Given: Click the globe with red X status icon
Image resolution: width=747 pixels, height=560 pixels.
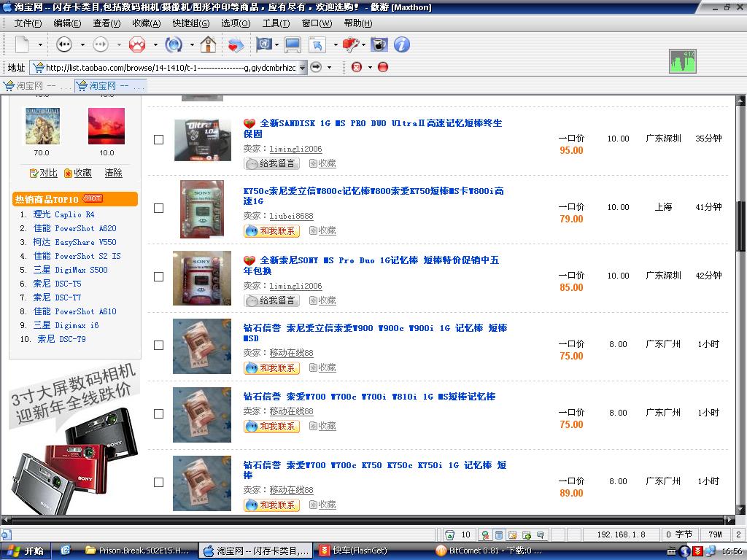Looking at the screenshot, I should pyautogui.click(x=485, y=534).
